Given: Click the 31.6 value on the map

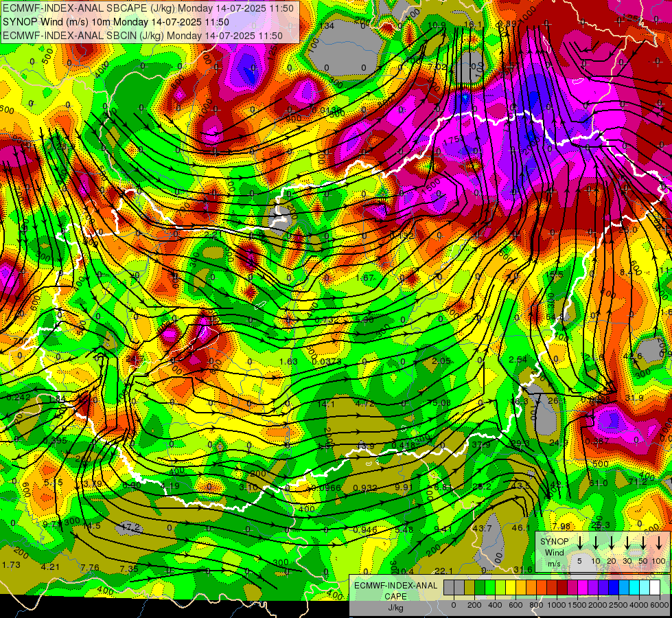Looking at the screenshot, I should tap(523, 569).
